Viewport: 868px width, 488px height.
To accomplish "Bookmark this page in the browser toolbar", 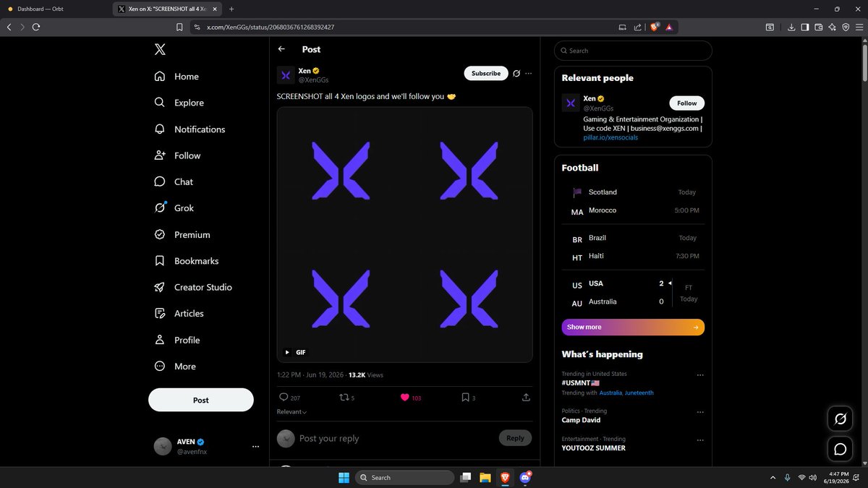I will pos(179,27).
